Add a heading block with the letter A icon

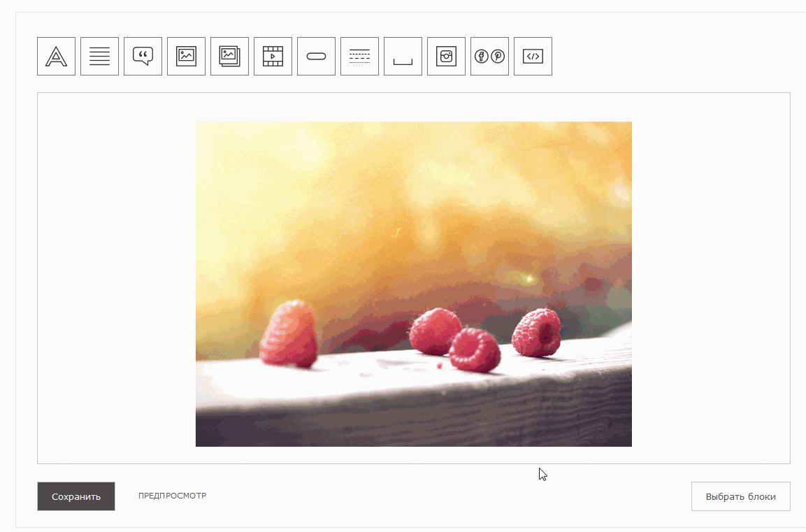click(x=56, y=56)
